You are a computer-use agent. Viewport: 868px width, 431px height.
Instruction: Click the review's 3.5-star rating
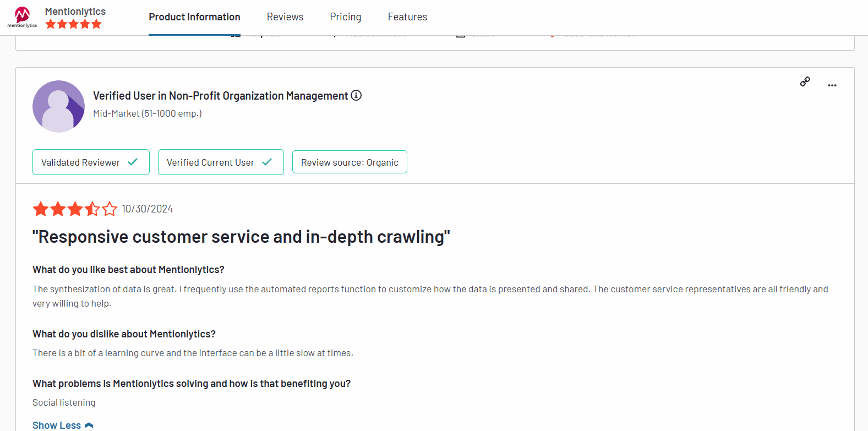coord(75,209)
